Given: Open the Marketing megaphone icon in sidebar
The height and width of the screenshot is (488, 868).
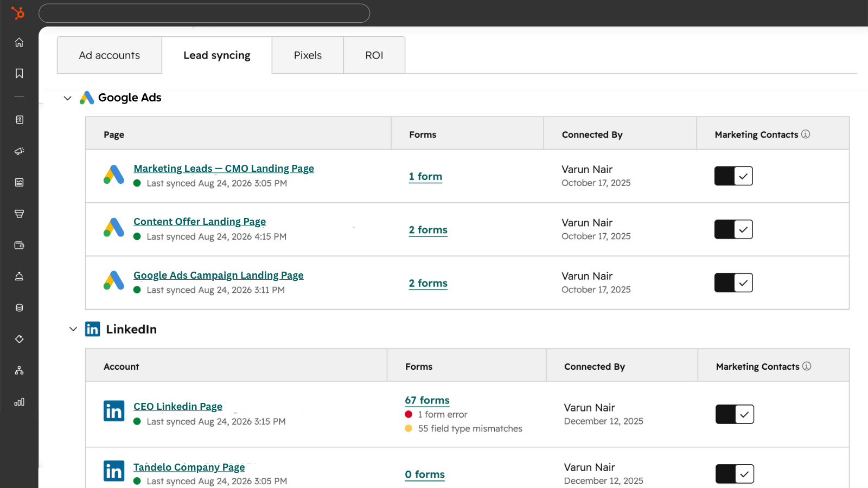Looking at the screenshot, I should [19, 151].
